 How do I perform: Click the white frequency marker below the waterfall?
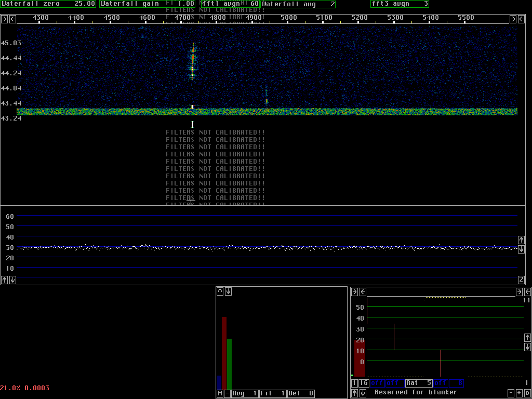coord(192,125)
